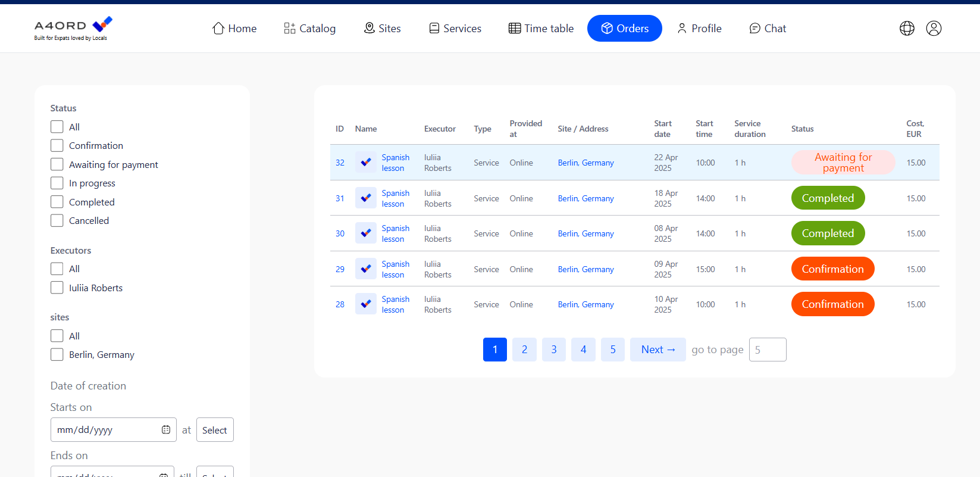Open order ID 32
Viewport: 980px width, 477px height.
(340, 163)
